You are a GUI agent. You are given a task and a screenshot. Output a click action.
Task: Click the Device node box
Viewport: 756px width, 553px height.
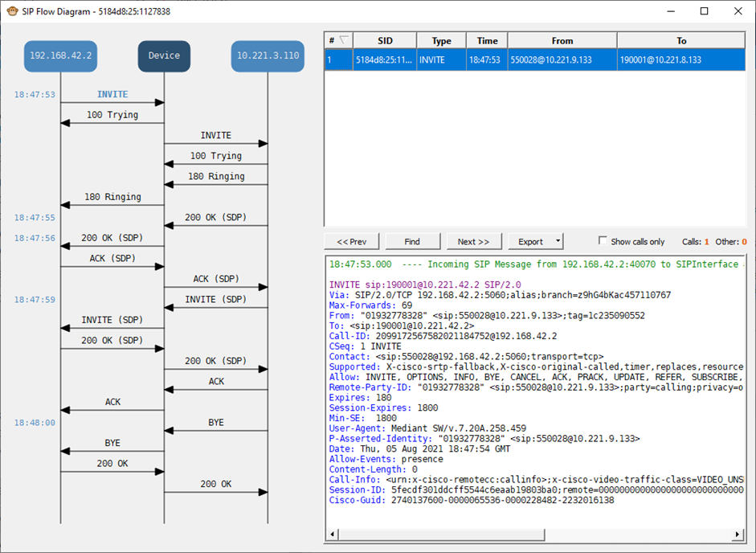[164, 55]
